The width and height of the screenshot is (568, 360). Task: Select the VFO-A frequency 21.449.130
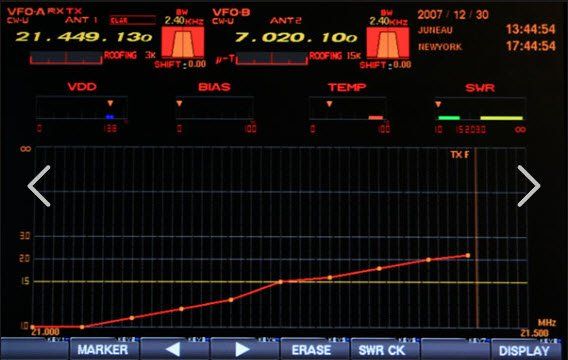(x=84, y=37)
